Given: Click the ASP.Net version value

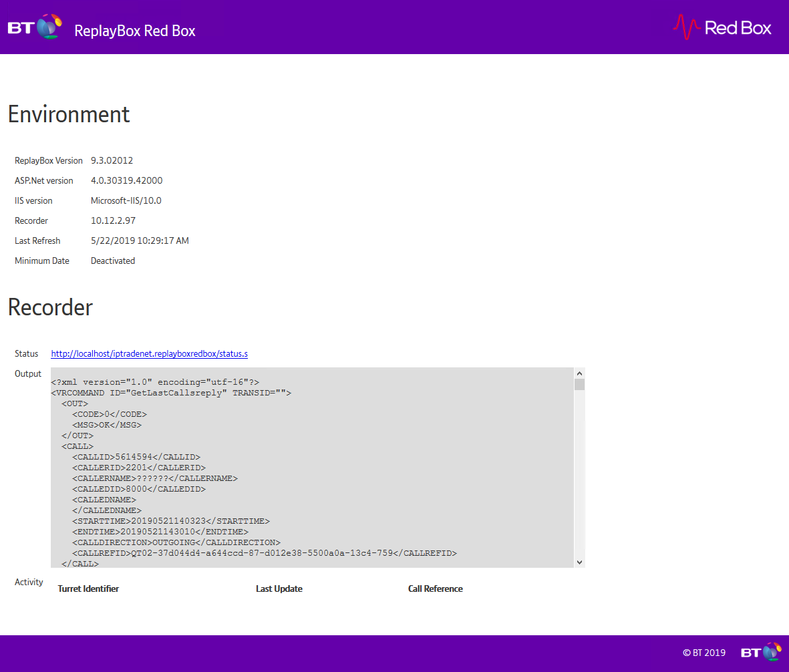Looking at the screenshot, I should pos(126,181).
